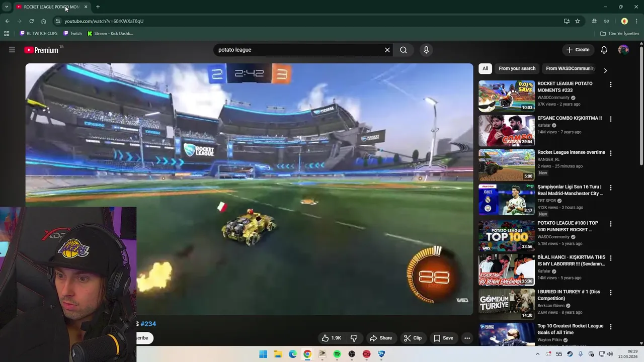Visit the RANGER_RL channel link
The image size is (644, 362).
point(548,159)
